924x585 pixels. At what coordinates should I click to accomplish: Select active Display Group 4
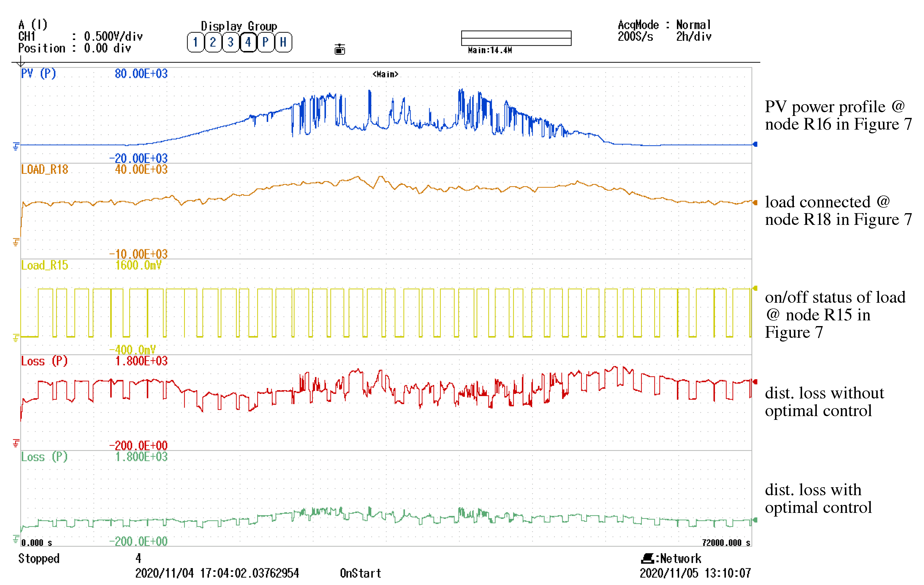tap(248, 42)
